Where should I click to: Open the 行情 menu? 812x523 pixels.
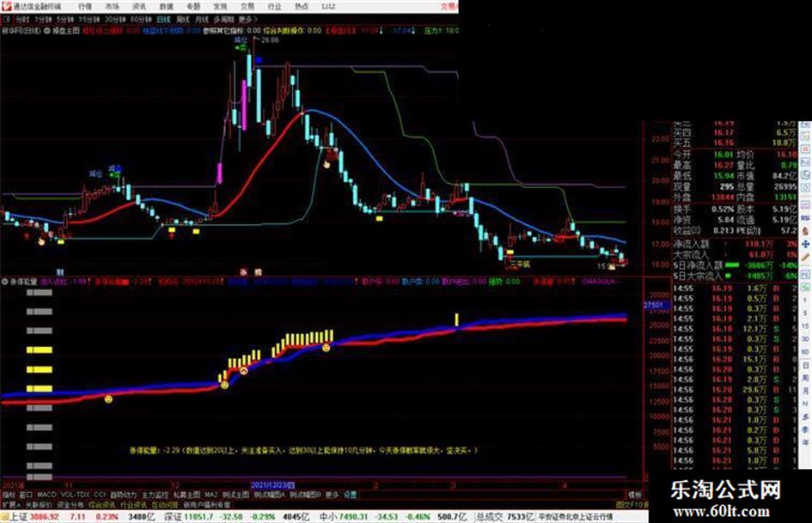pos(85,6)
